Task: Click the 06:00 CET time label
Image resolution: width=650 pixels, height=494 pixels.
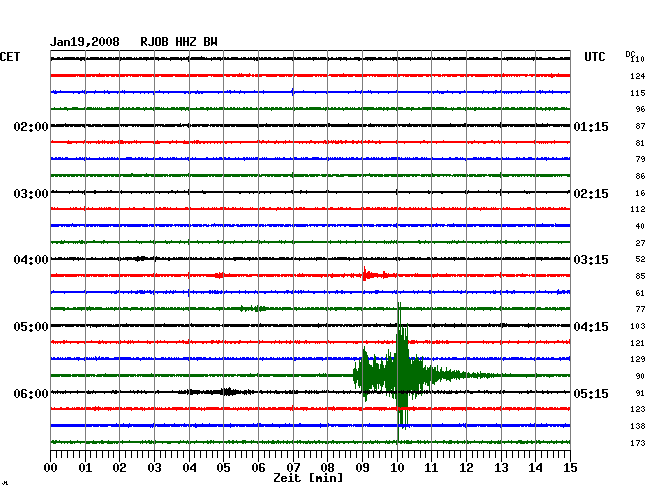Action: [x=31, y=393]
